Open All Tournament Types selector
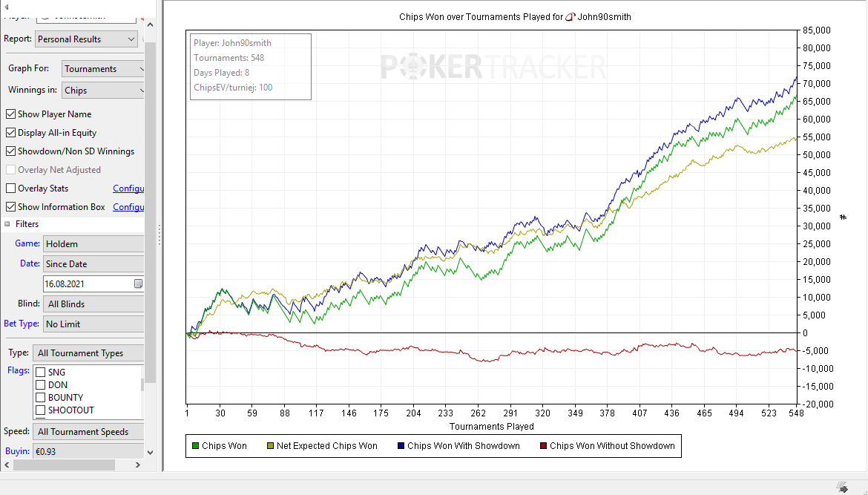 (x=88, y=353)
